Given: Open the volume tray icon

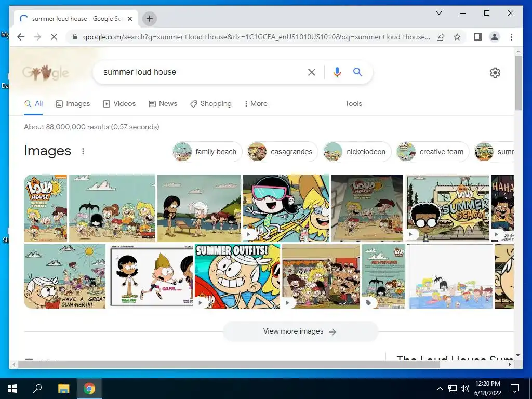Looking at the screenshot, I should click(465, 389).
